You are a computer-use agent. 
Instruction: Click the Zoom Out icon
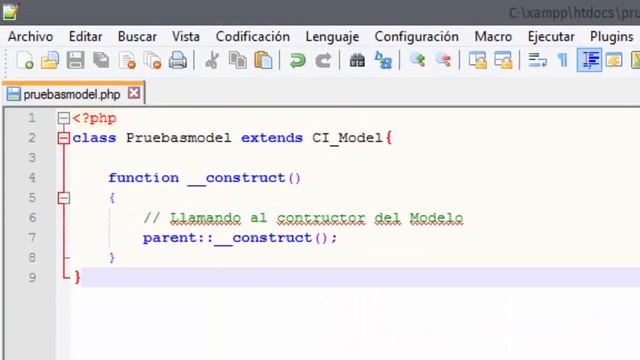(x=443, y=60)
